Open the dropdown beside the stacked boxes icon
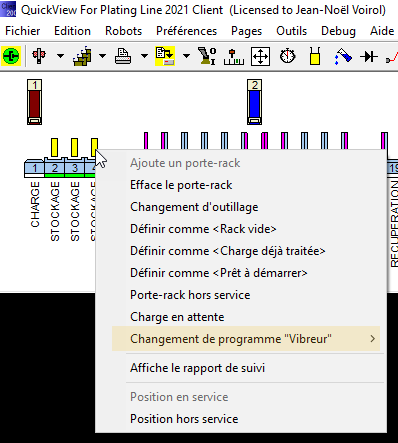 click(x=102, y=56)
